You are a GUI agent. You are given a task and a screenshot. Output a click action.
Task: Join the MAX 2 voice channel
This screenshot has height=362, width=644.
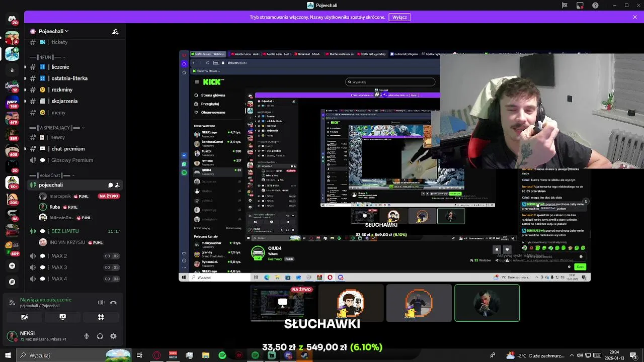click(74, 256)
